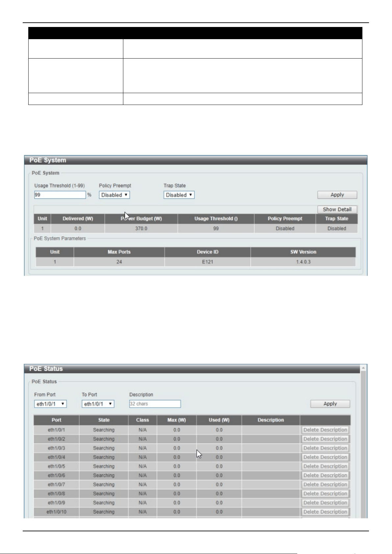Click the Power Budget column header

pyautogui.click(x=141, y=219)
